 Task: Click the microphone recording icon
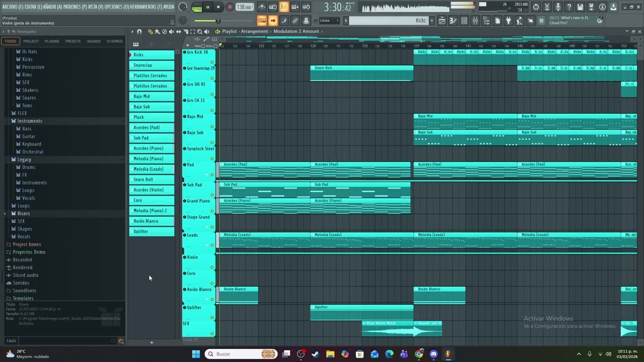tap(558, 7)
